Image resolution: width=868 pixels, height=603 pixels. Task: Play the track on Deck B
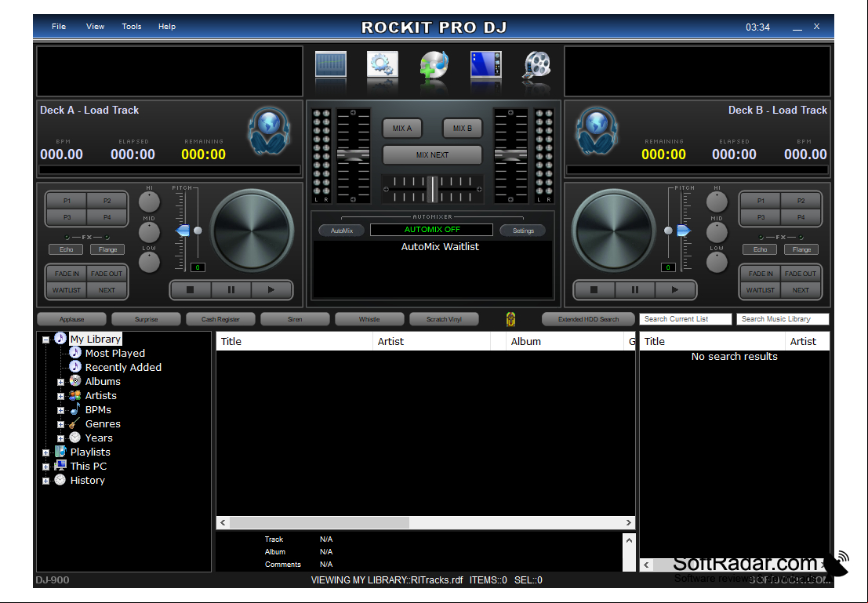pyautogui.click(x=675, y=289)
